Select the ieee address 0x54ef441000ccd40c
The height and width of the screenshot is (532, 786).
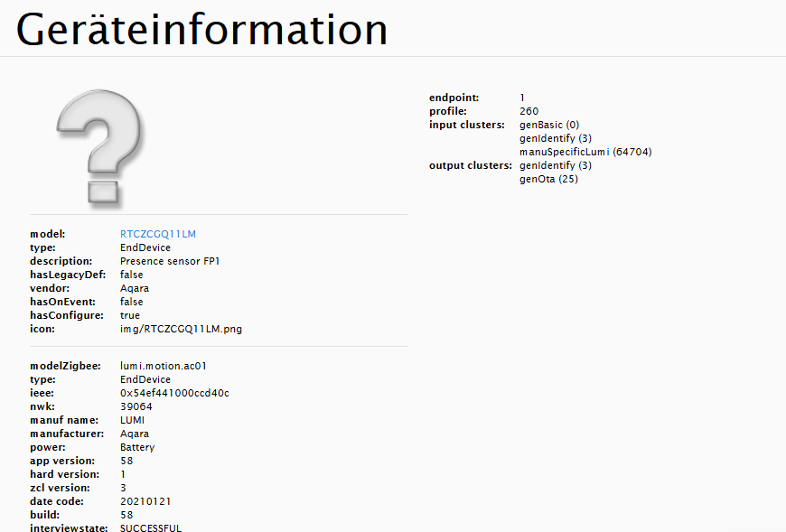pos(176,393)
